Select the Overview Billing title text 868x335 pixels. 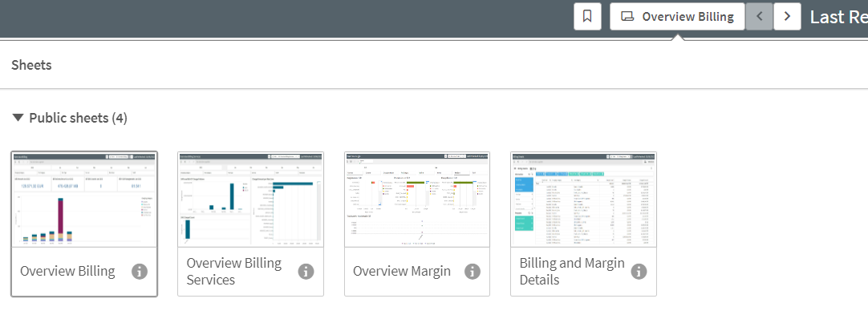[67, 272]
